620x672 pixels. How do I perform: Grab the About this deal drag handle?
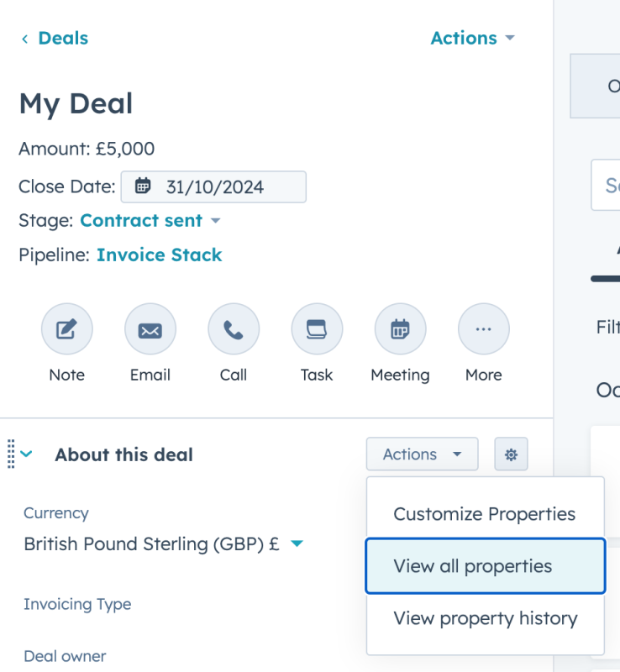[x=8, y=452]
